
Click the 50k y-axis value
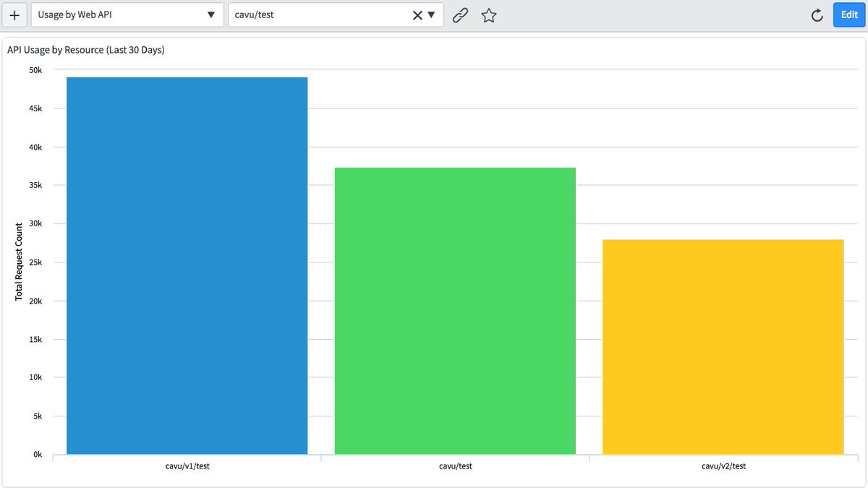coord(35,70)
